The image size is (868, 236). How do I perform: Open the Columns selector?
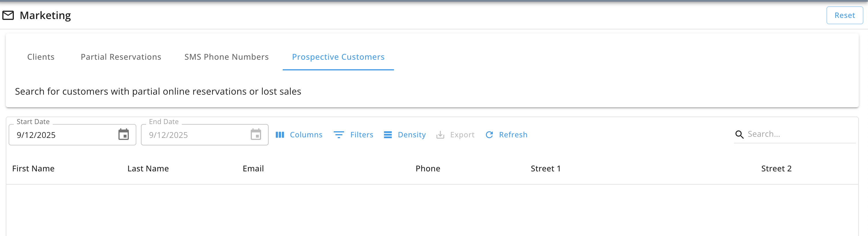[x=299, y=135]
